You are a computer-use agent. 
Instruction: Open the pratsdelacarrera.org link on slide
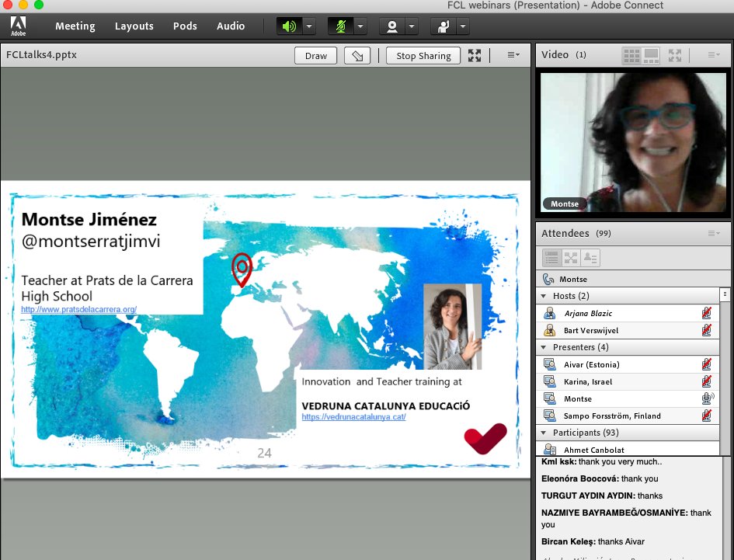tap(78, 309)
